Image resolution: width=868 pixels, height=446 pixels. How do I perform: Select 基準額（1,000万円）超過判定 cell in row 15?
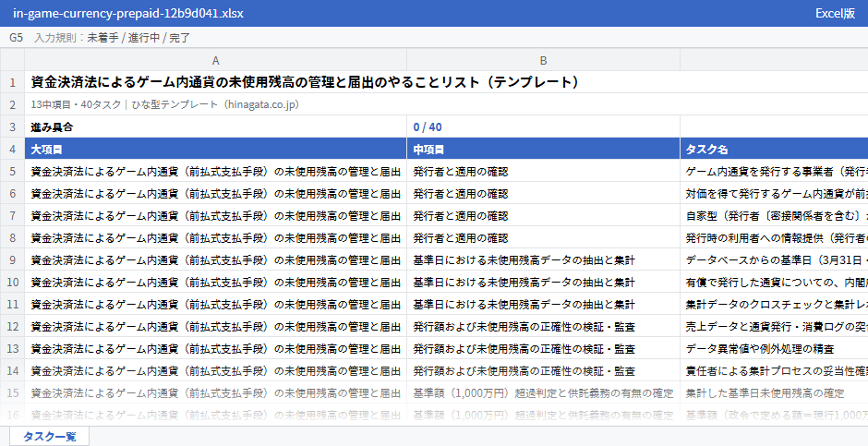tap(544, 392)
